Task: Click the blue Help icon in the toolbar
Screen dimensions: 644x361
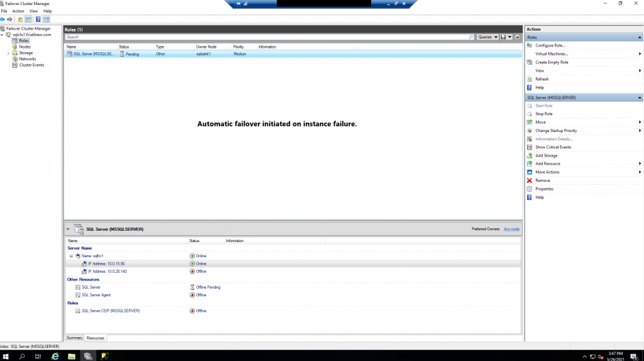Action: [38, 19]
